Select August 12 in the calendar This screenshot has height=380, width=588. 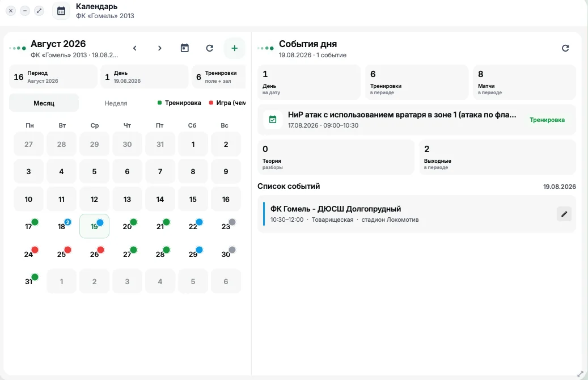[95, 199]
